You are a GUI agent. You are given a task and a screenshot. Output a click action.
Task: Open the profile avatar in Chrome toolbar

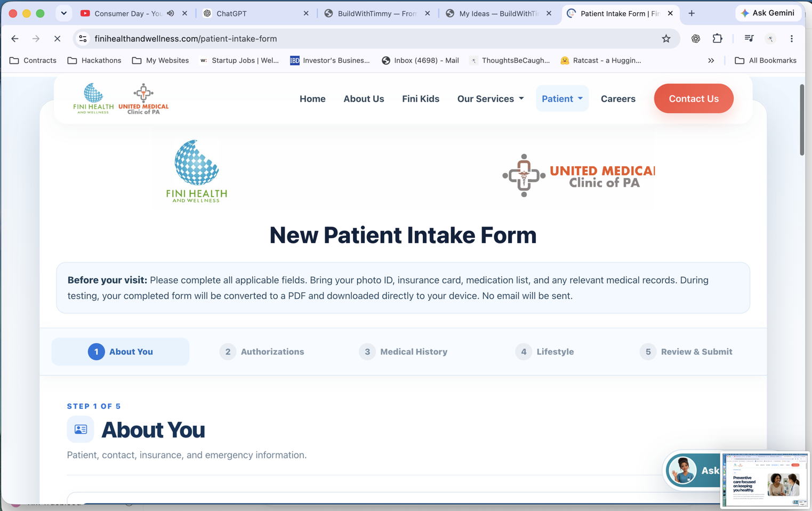coord(770,38)
